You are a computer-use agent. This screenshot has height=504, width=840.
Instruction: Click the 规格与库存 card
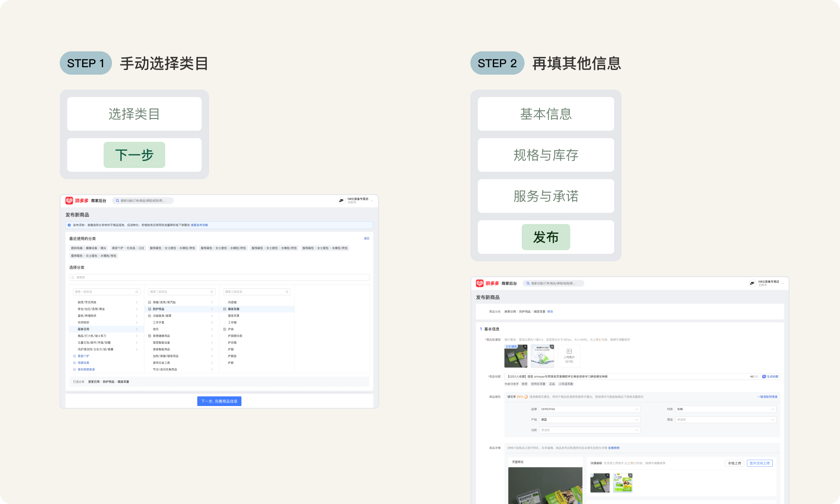[x=546, y=155]
